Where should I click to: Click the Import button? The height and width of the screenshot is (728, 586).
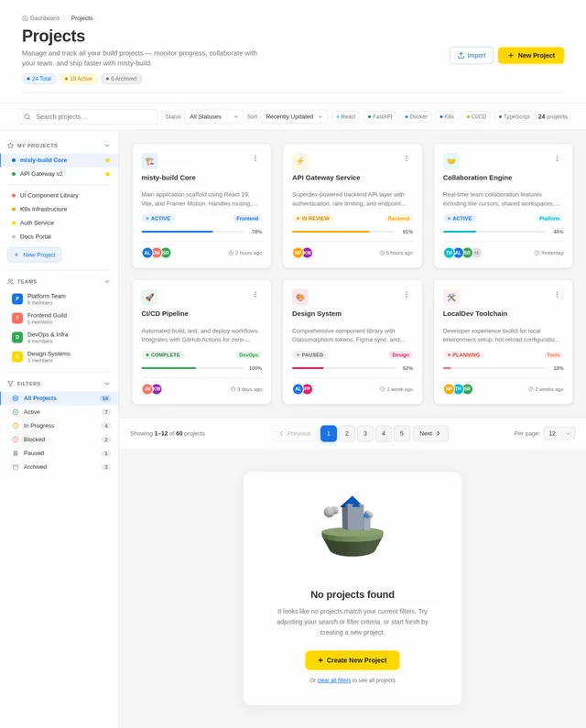coord(472,55)
